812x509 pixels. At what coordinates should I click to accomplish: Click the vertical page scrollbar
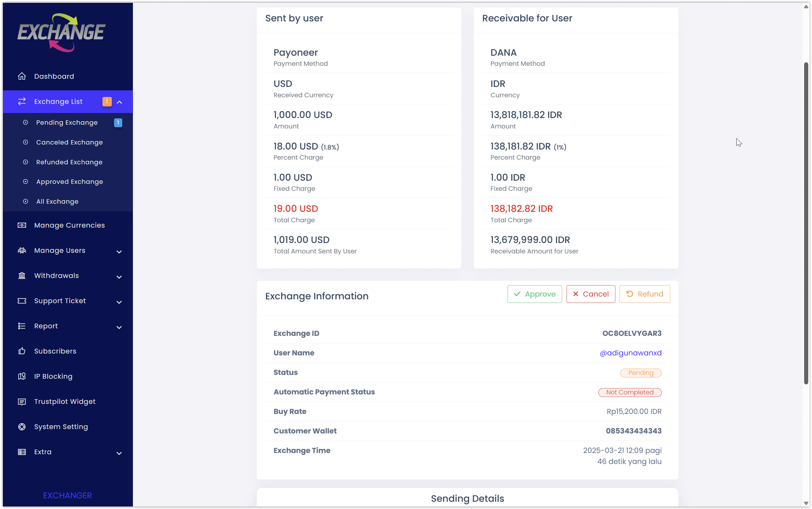806,222
